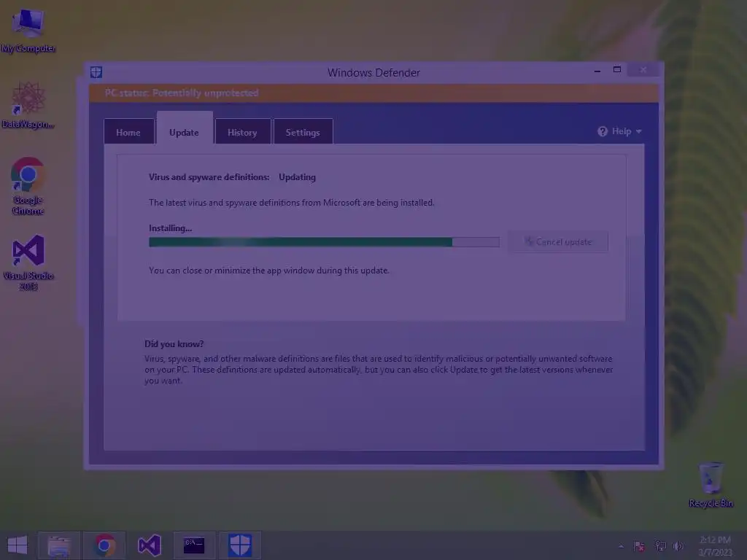
Task: Select the DataWagon desktop shortcut
Action: (x=28, y=105)
